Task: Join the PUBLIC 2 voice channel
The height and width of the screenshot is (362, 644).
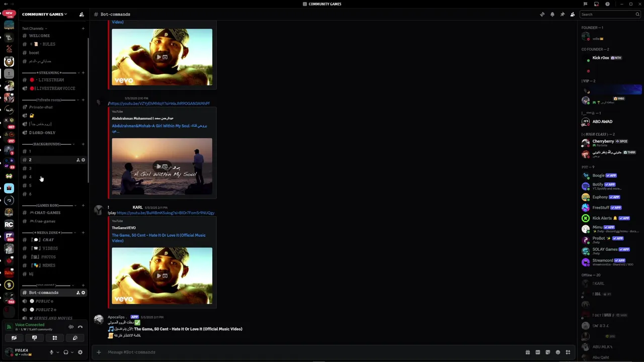Action: tap(54, 310)
